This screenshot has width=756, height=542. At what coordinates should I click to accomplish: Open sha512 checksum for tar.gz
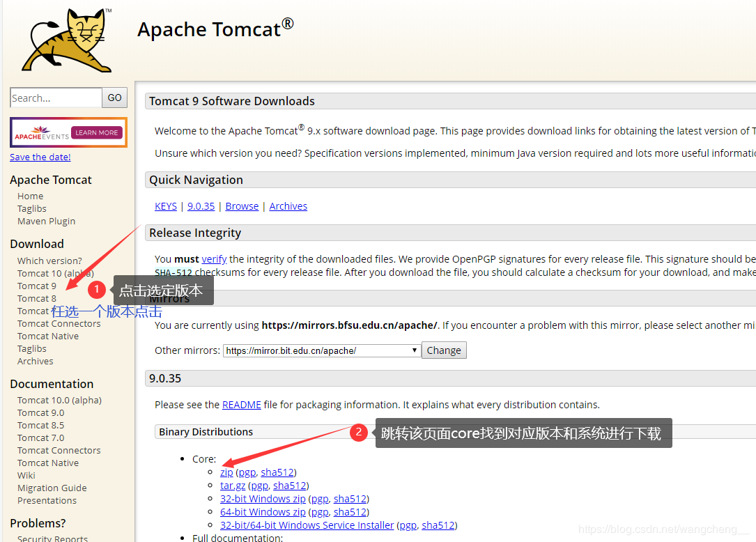tap(290, 486)
